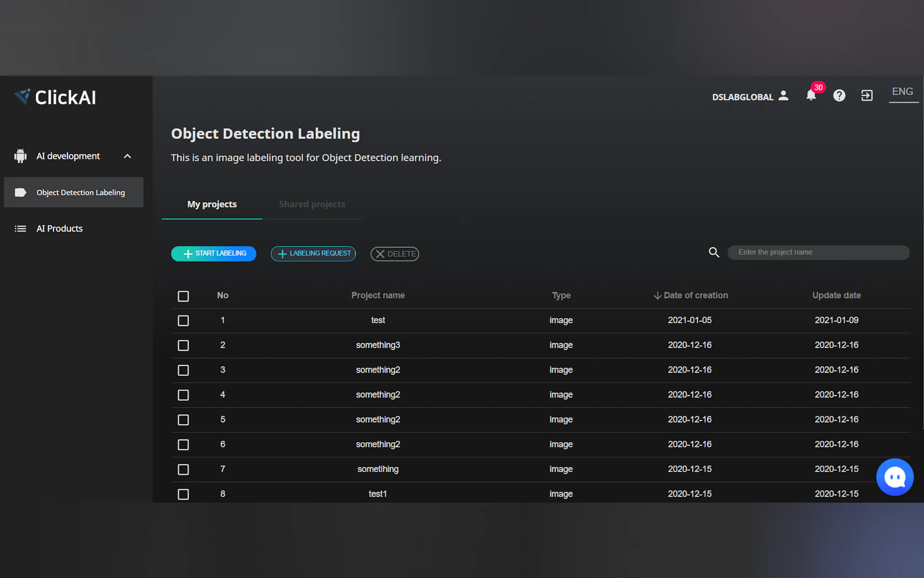Tick the select-all checkbox in table header
This screenshot has height=578, width=924.
(x=183, y=296)
